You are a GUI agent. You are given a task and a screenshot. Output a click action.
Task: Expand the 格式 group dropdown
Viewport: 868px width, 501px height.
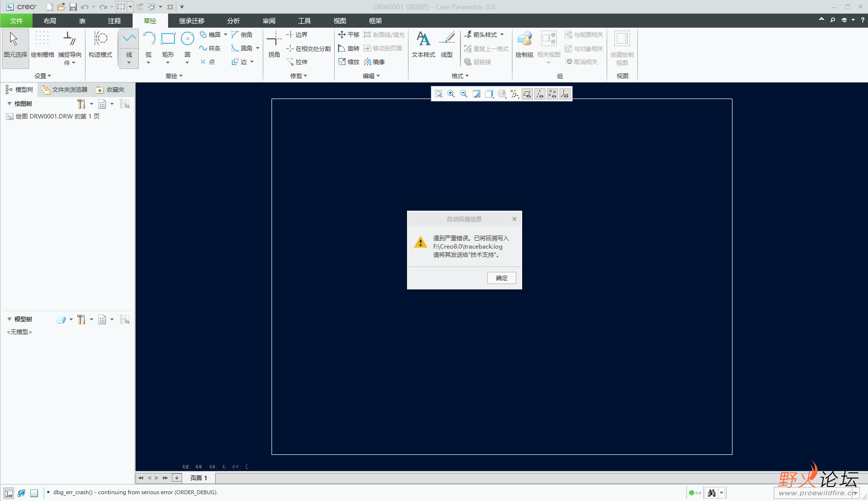[x=460, y=76]
